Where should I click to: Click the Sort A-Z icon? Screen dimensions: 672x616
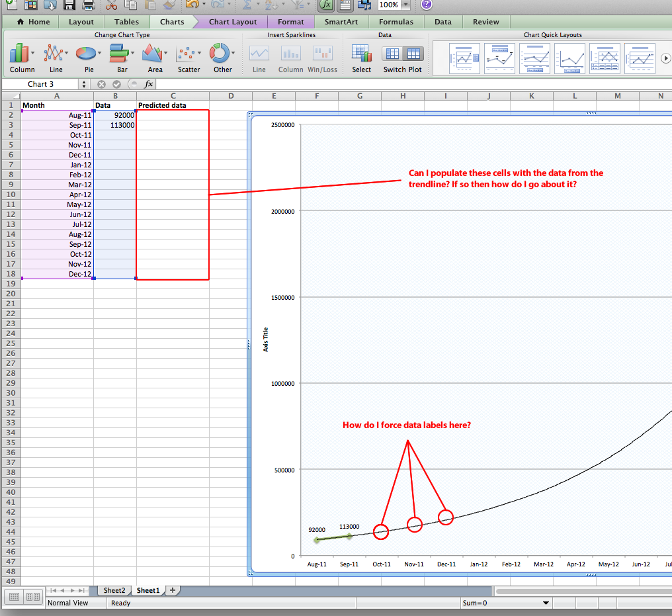click(271, 5)
